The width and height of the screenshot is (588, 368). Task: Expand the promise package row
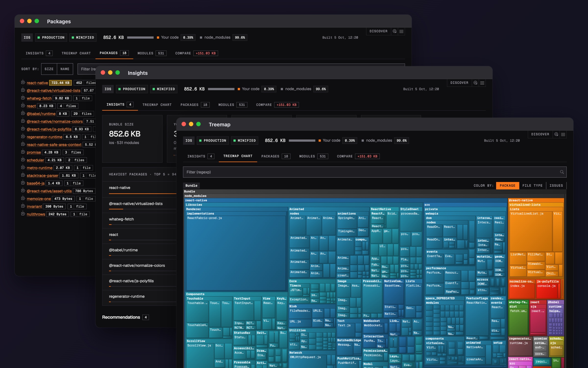click(x=23, y=152)
